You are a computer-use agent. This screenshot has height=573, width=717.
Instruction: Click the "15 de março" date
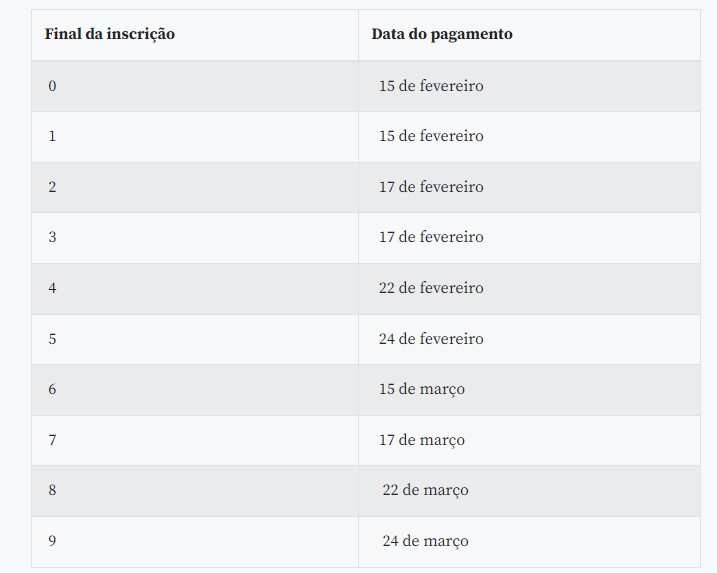422,389
